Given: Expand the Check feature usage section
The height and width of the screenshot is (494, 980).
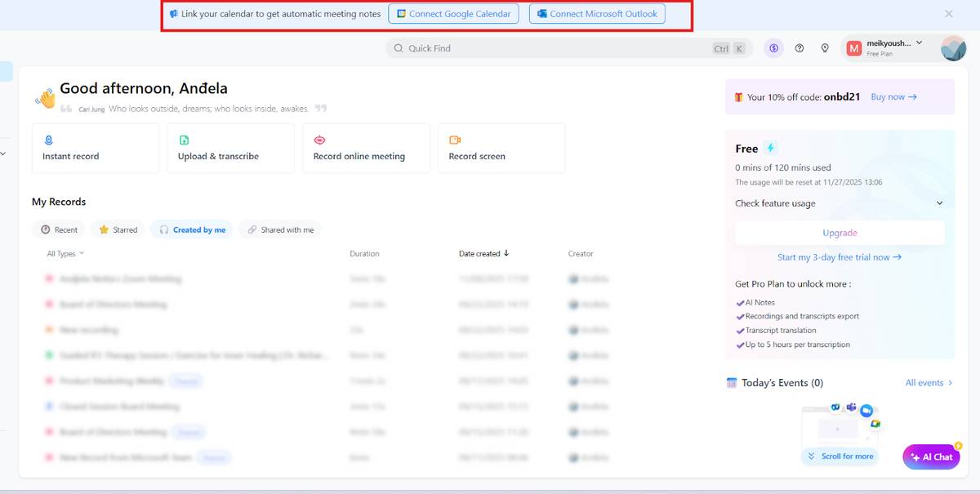Looking at the screenshot, I should pyautogui.click(x=840, y=203).
